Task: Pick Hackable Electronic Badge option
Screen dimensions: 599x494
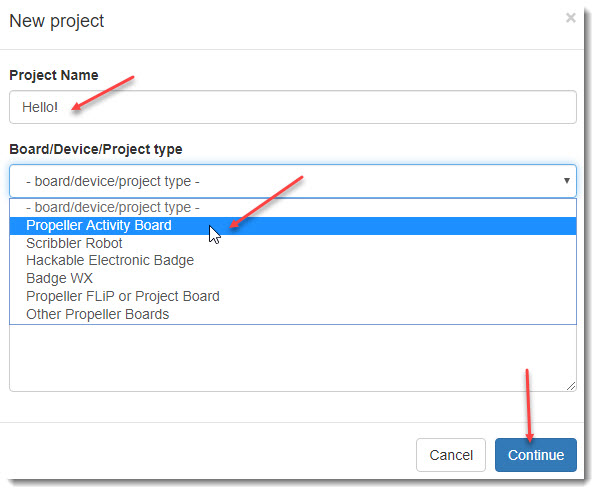Action: tap(293, 261)
